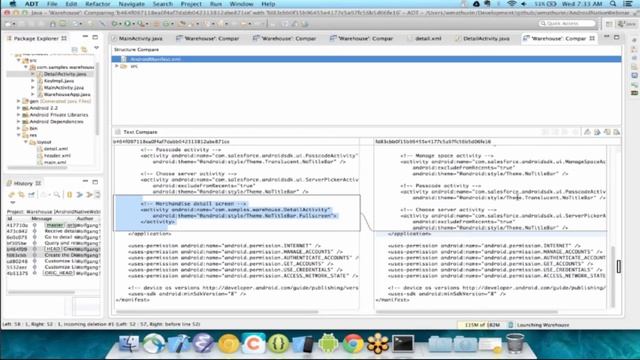
Task: Click the heap memory status indicator
Action: point(482,325)
